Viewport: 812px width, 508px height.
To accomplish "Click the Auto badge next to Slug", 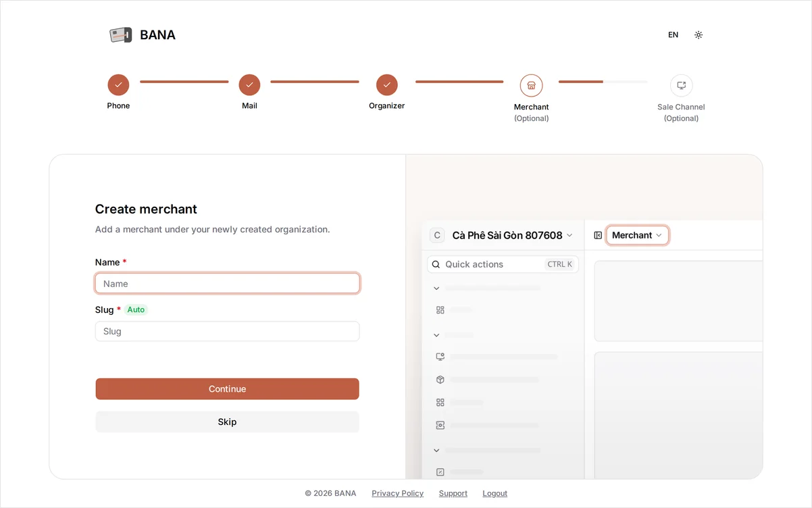I will click(136, 309).
